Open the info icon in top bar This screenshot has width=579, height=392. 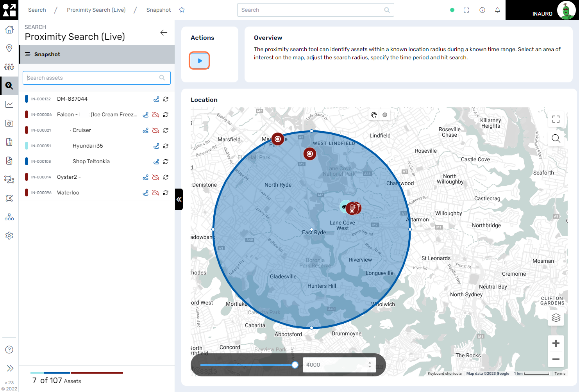pos(482,10)
